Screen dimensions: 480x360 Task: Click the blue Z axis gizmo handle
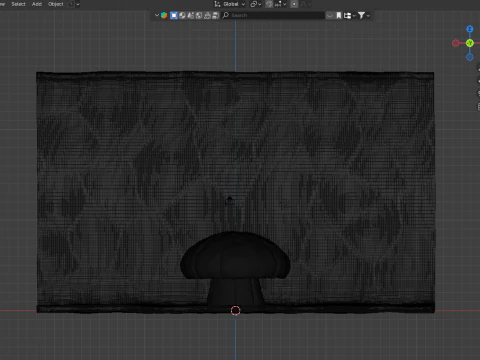(x=470, y=29)
